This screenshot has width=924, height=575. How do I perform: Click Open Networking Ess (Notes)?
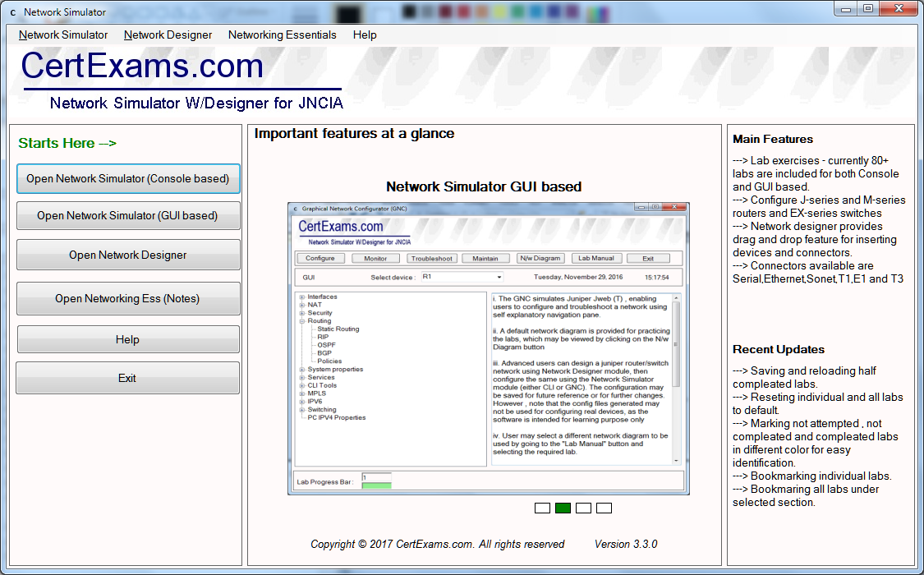(x=128, y=299)
